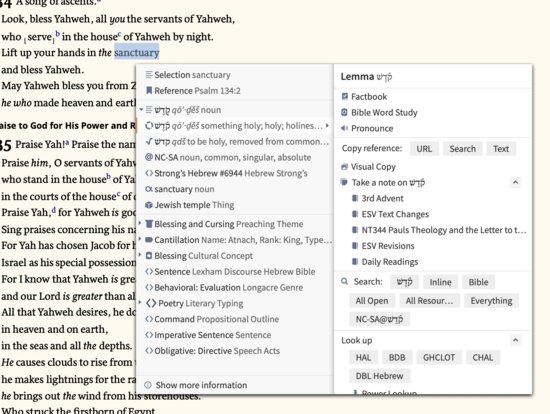The height and width of the screenshot is (414, 550).
Task: Expand Poetry Literary Typing entry
Action: click(x=140, y=302)
